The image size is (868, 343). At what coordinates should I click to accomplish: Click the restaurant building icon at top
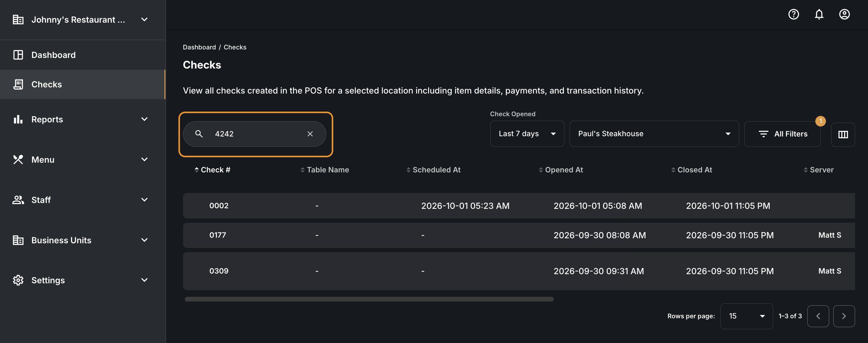(x=18, y=19)
